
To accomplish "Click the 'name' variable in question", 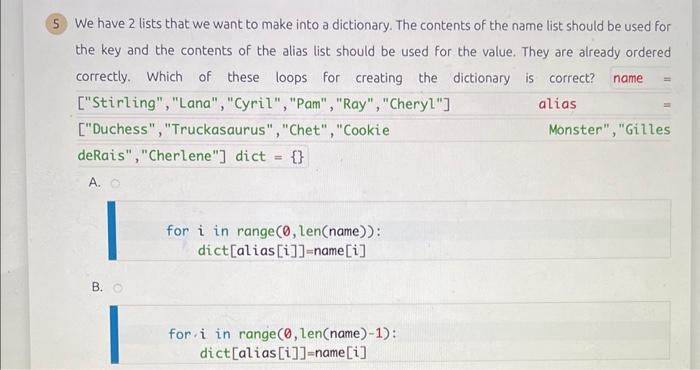I will (x=628, y=79).
